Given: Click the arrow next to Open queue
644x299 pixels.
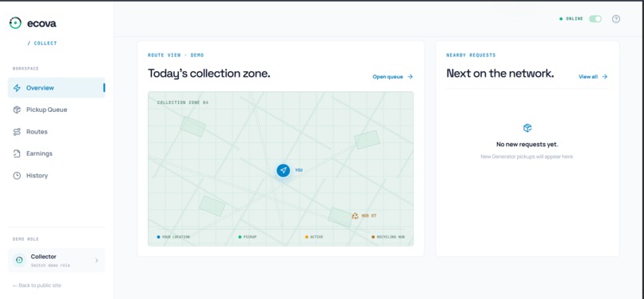Looking at the screenshot, I should coord(410,77).
